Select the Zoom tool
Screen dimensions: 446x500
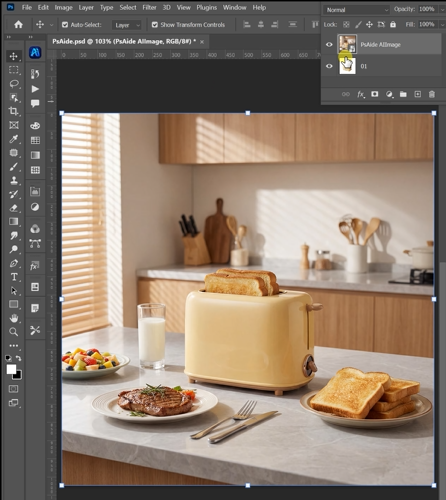(x=14, y=332)
